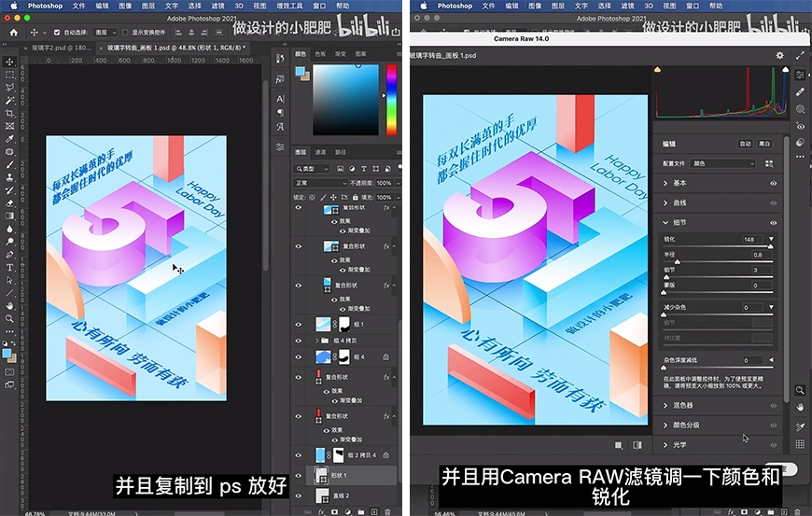This screenshot has height=516, width=812.
Task: Open Camera Raw settings gear
Action: click(x=780, y=55)
